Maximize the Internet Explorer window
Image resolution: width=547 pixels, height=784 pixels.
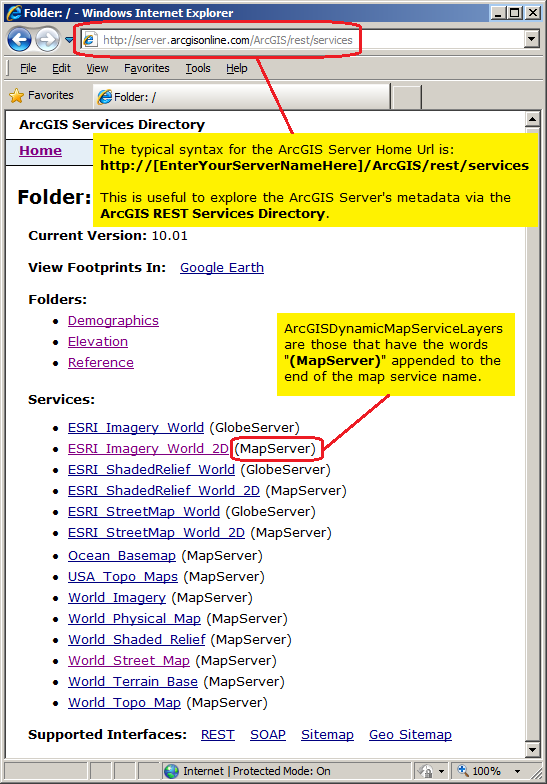515,12
